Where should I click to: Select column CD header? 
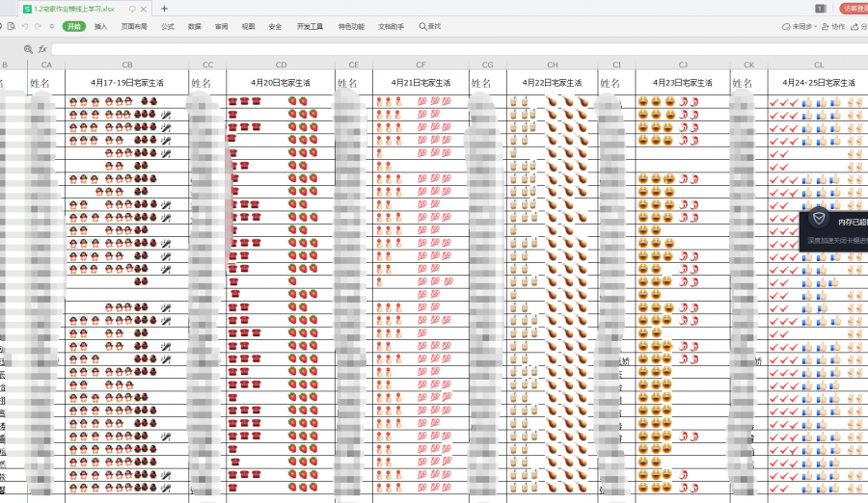pos(281,65)
